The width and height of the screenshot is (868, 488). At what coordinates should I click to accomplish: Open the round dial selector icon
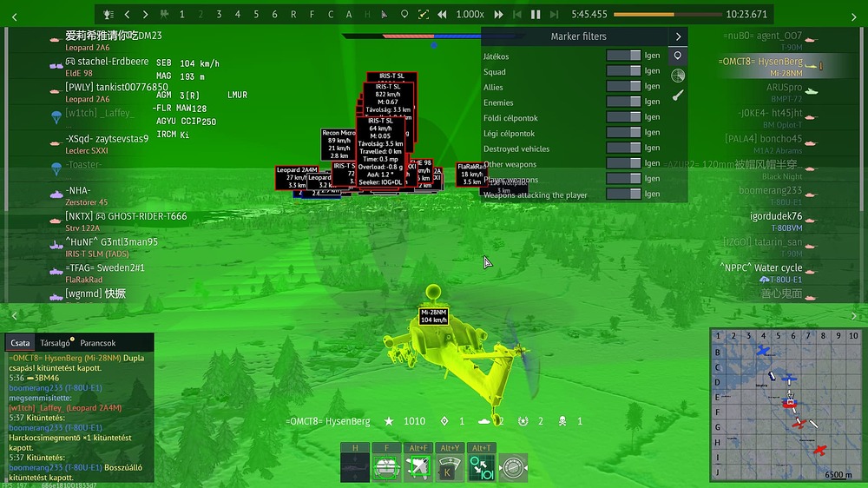(513, 467)
